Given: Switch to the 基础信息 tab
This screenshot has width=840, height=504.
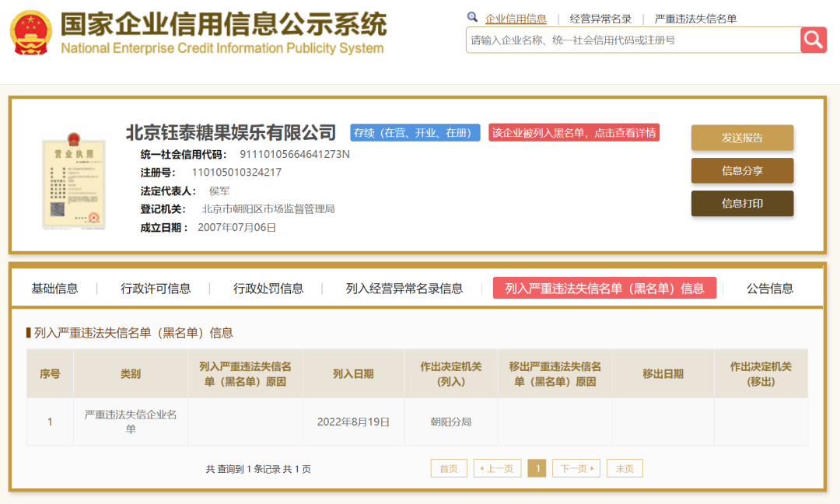Looking at the screenshot, I should [x=54, y=288].
